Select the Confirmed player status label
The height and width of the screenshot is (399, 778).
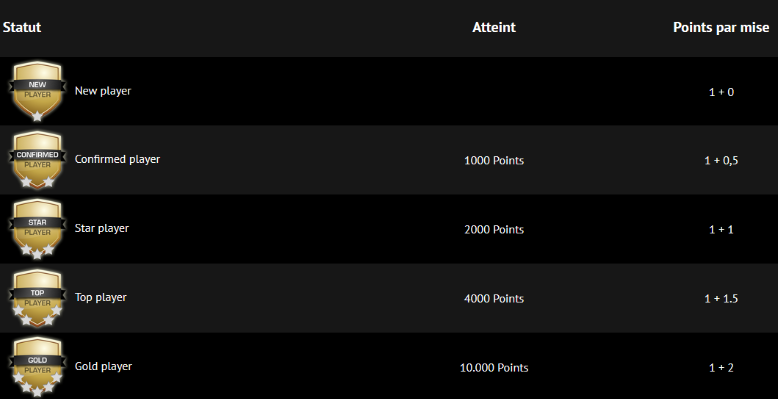(117, 159)
